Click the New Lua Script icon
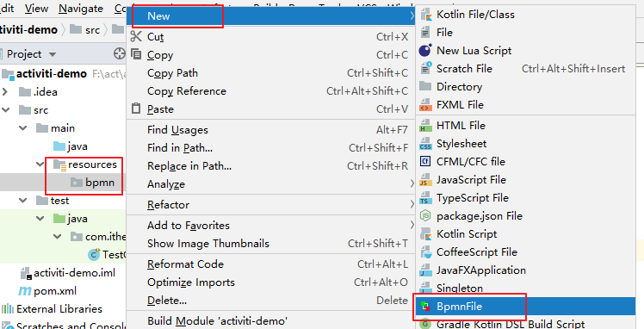This screenshot has width=644, height=329. coord(425,51)
